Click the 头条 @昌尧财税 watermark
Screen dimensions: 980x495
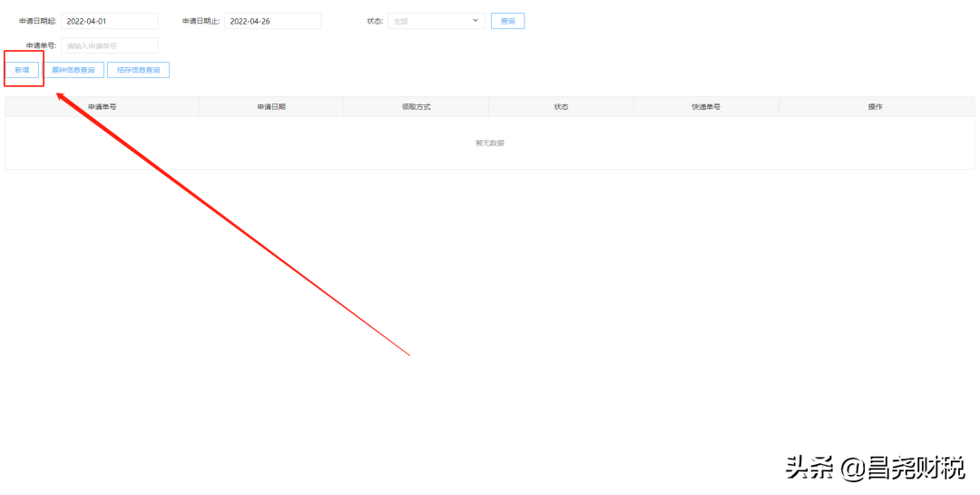click(x=874, y=469)
